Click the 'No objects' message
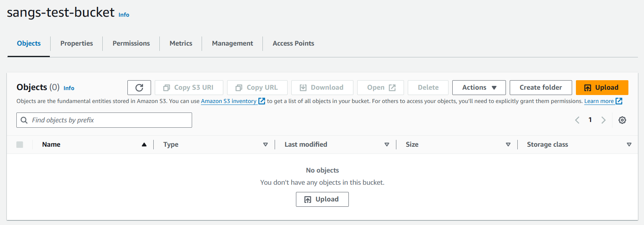 tap(322, 170)
